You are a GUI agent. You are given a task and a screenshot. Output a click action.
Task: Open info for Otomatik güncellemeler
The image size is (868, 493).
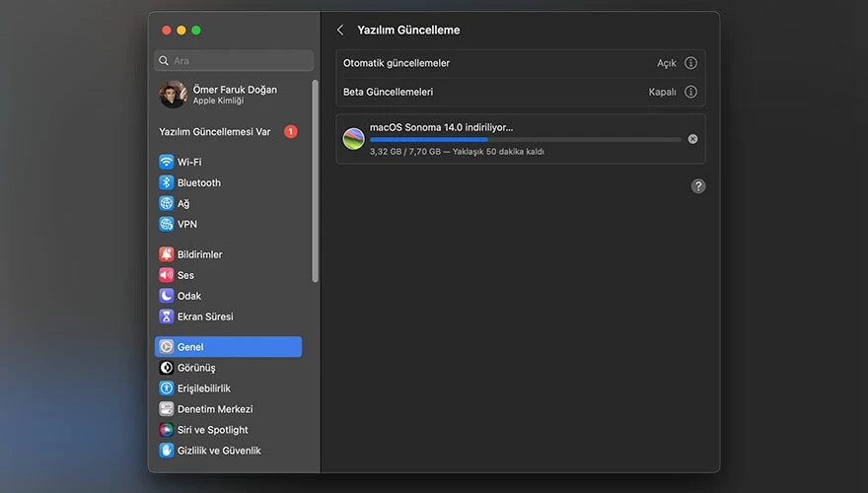click(x=690, y=63)
